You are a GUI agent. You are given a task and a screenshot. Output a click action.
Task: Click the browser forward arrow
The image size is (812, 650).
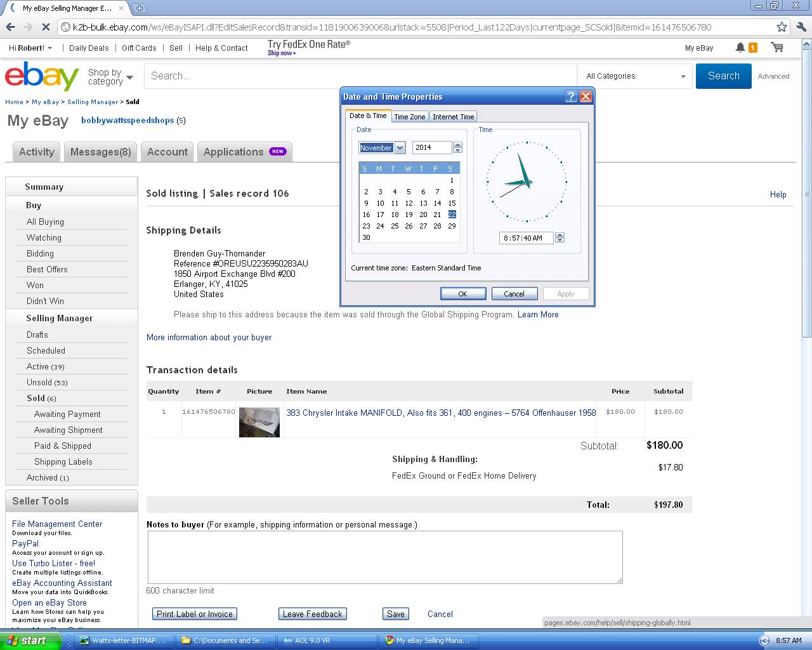[x=28, y=27]
